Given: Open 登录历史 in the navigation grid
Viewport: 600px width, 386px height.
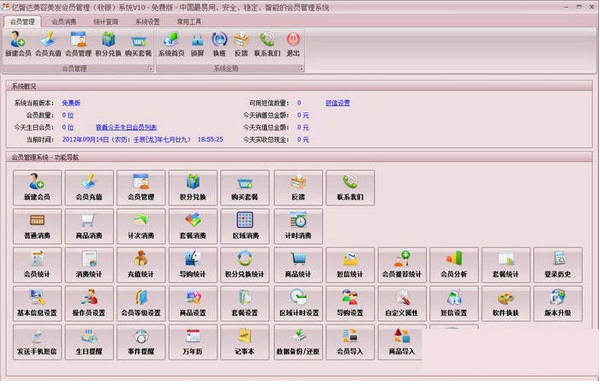Looking at the screenshot, I should tap(558, 265).
